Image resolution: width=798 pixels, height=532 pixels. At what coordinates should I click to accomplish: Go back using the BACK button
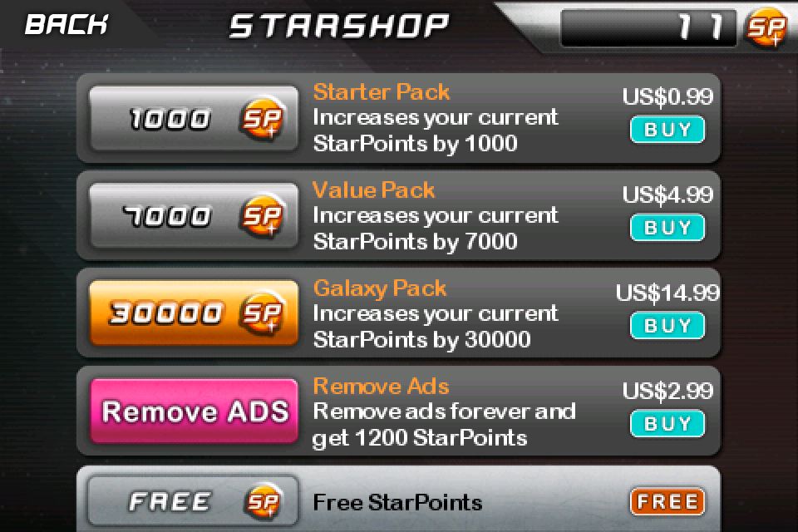[x=66, y=24]
